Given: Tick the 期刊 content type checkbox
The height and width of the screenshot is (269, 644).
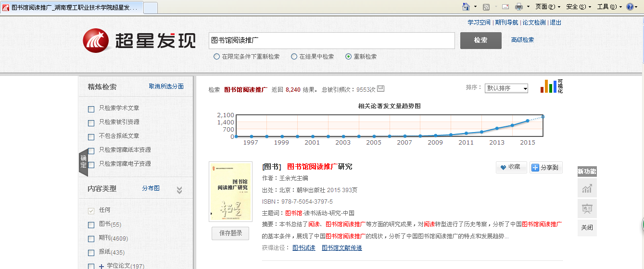Looking at the screenshot, I should coord(91,239).
